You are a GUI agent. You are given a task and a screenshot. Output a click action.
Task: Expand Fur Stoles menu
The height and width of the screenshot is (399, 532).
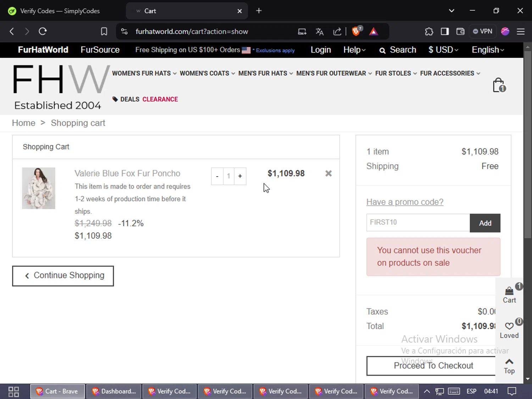tap(396, 73)
